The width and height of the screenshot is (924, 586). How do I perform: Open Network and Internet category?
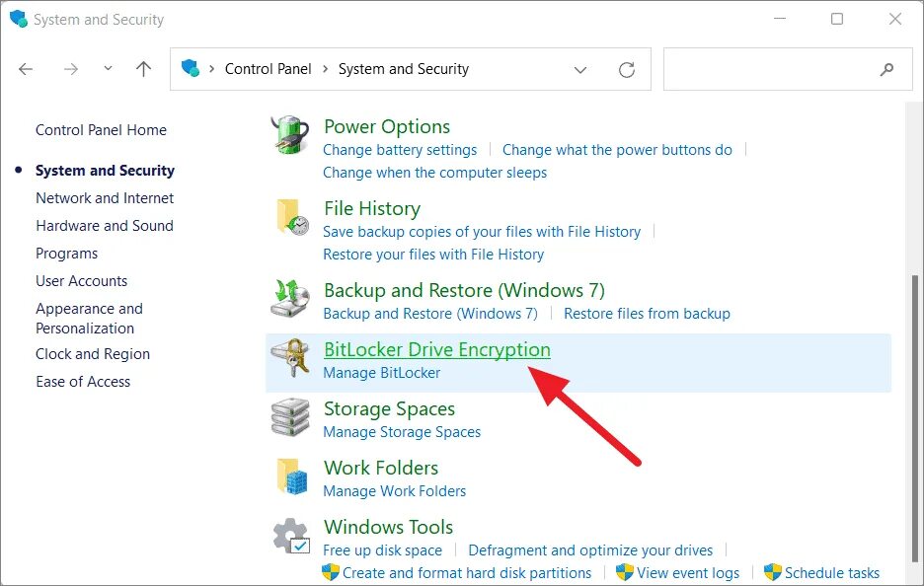point(105,198)
